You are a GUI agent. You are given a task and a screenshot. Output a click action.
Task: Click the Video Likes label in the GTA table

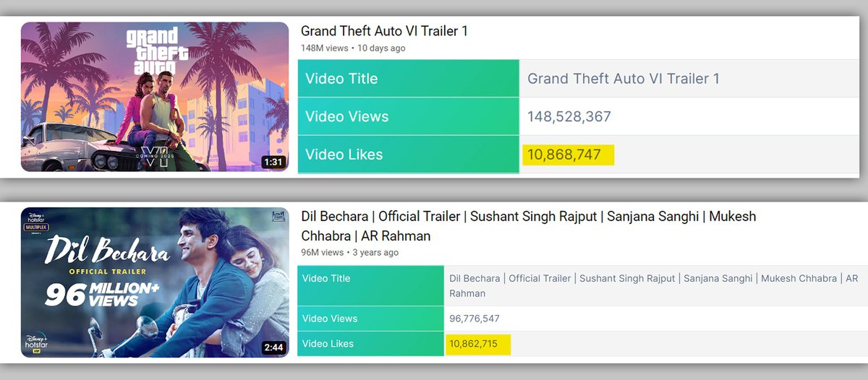click(344, 155)
